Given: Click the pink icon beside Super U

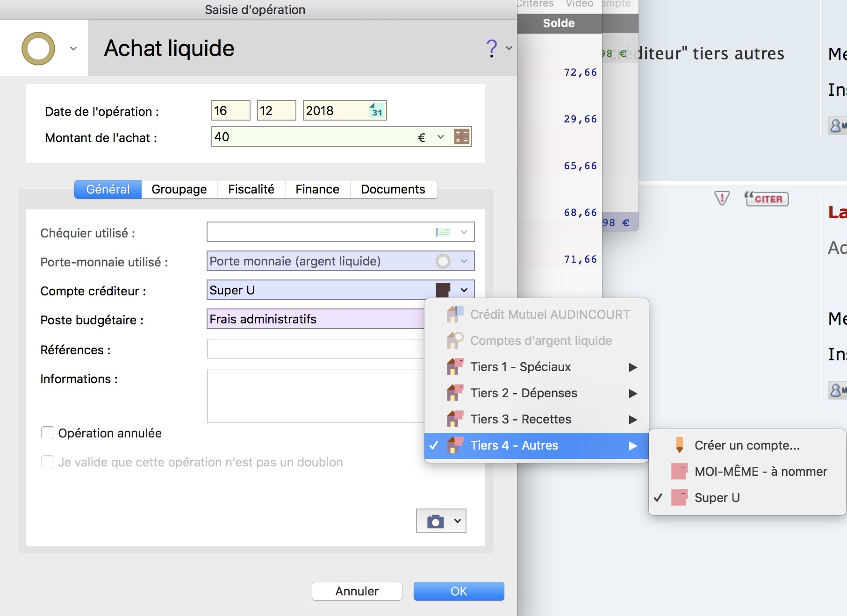Looking at the screenshot, I should [x=679, y=498].
